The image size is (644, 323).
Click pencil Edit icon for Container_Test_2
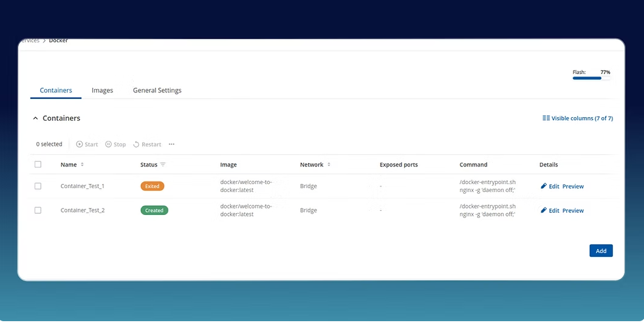544,211
